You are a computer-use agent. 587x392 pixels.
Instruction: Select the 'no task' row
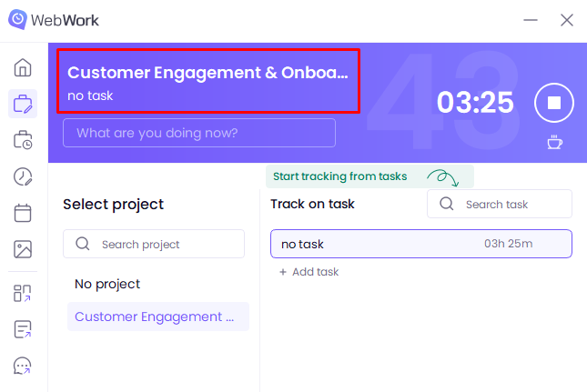420,244
